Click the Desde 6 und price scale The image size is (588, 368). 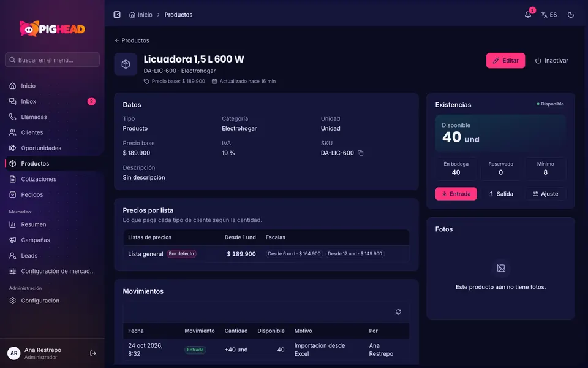(294, 254)
